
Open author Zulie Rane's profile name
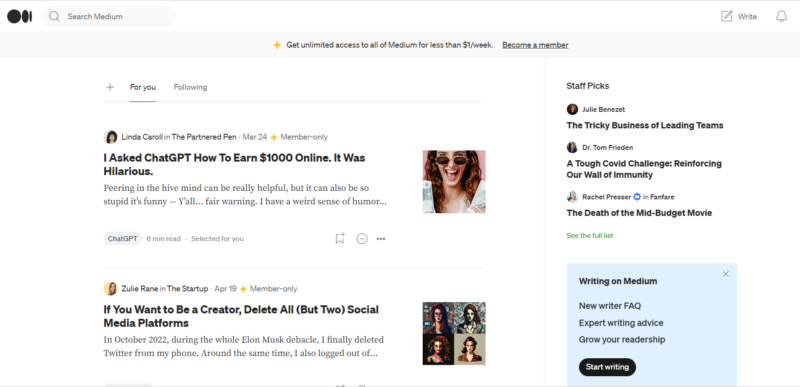[140, 289]
